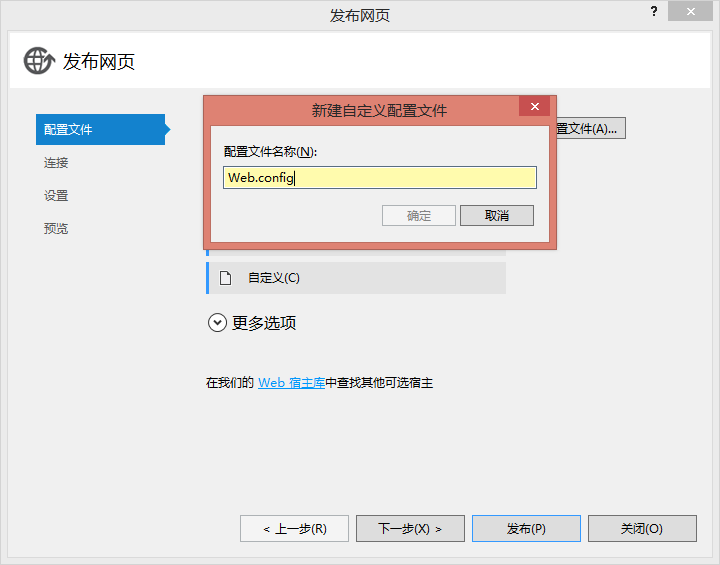Close the 新建自定义配置文件 dialog
Viewport: 720px width, 565px height.
click(534, 107)
